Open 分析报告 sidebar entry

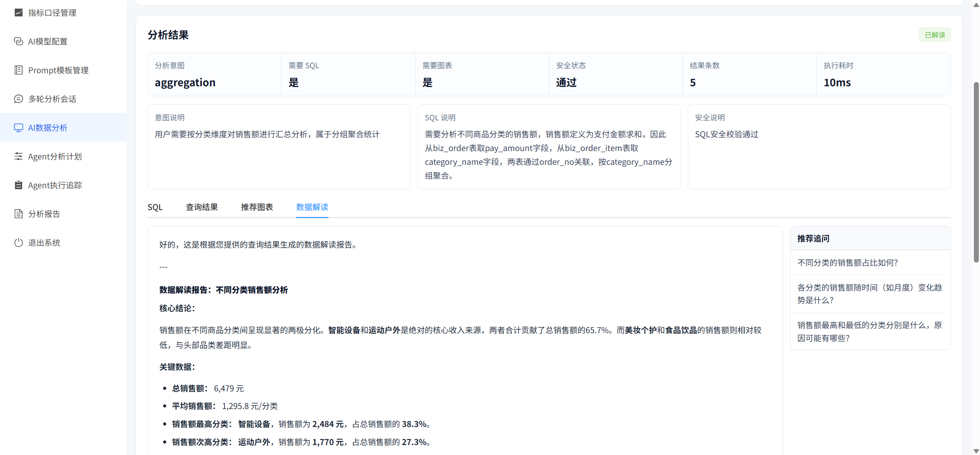(63, 214)
